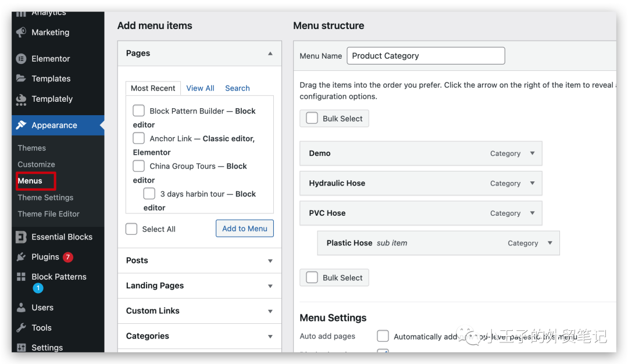This screenshot has width=628, height=364.
Task: Open the Tools menu
Action: pyautogui.click(x=42, y=327)
